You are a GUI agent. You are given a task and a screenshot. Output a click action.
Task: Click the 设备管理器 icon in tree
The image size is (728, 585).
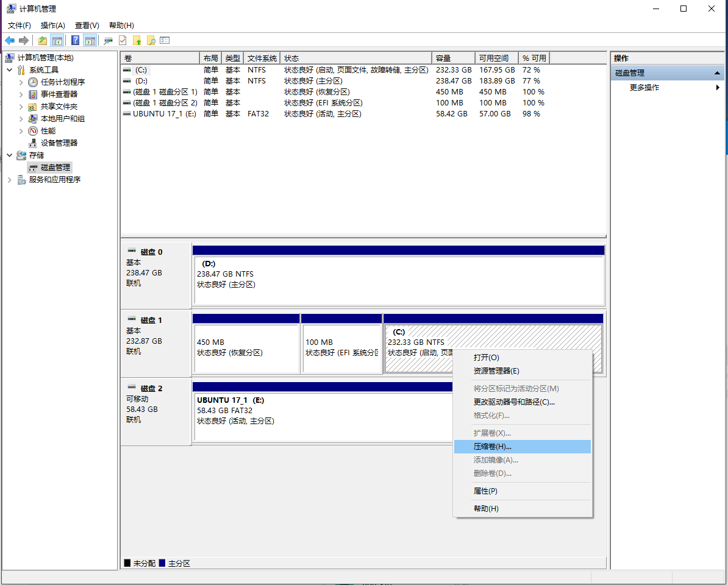(x=32, y=143)
